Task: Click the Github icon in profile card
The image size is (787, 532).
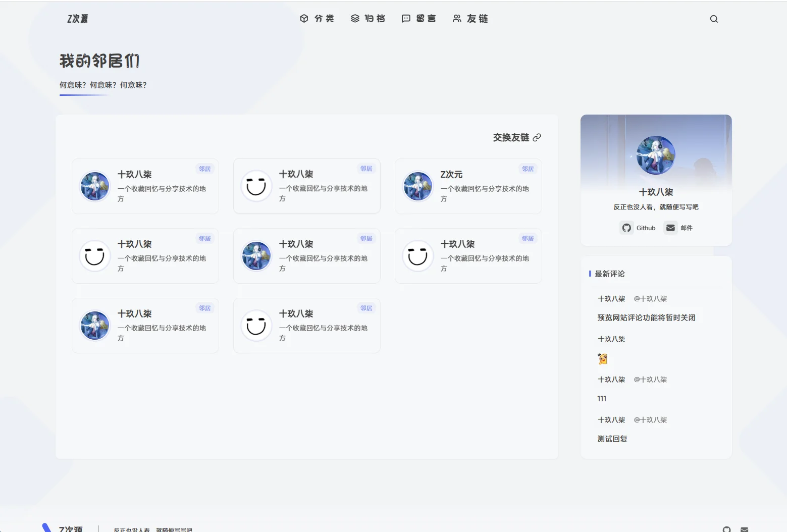Action: tap(626, 228)
